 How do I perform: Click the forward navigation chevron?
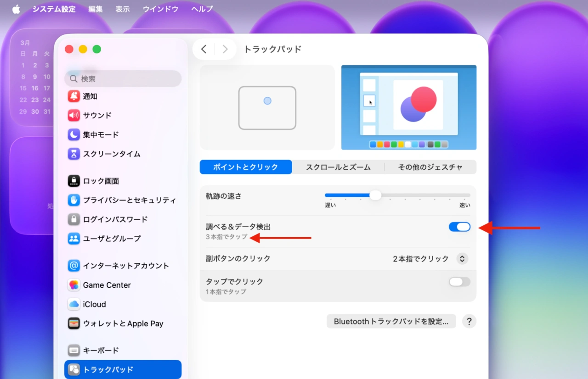[225, 49]
